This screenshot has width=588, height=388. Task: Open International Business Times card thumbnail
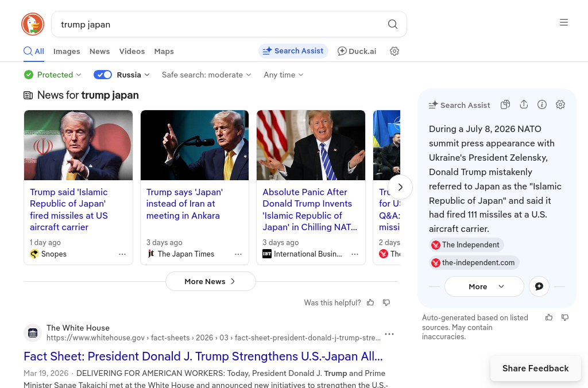pyautogui.click(x=311, y=145)
